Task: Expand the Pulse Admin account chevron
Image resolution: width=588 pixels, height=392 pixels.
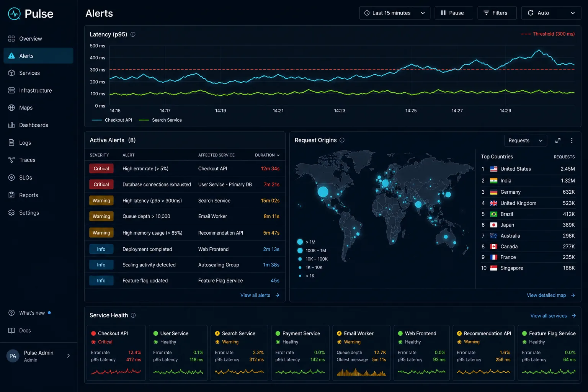Action: (x=69, y=356)
